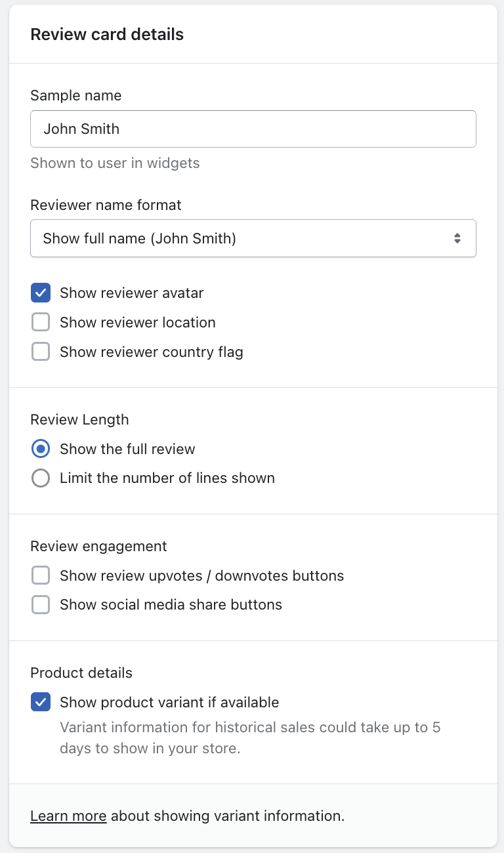This screenshot has width=504, height=853.
Task: Select Show the full review option
Action: click(x=41, y=449)
